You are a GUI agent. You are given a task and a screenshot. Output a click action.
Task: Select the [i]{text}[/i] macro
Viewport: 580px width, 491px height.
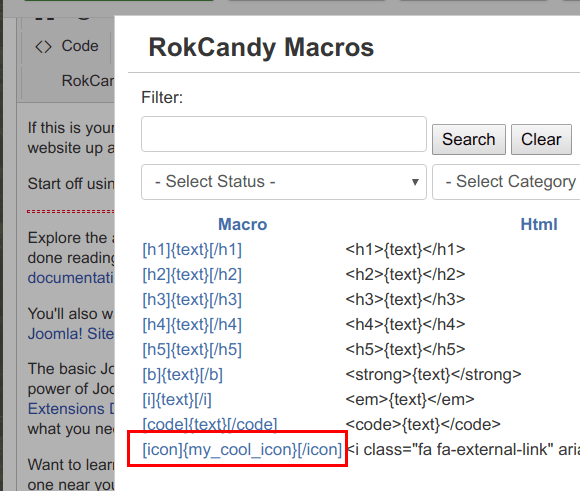[177, 400]
